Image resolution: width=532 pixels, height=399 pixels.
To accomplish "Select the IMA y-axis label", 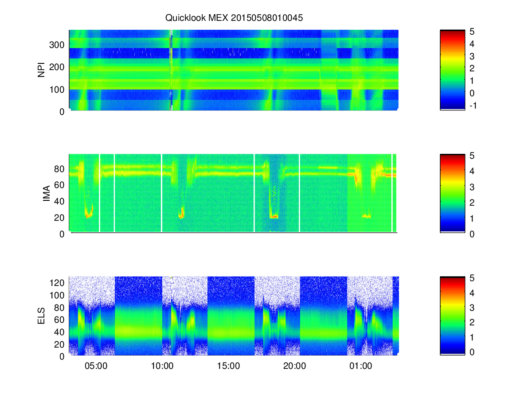I will pos(46,193).
